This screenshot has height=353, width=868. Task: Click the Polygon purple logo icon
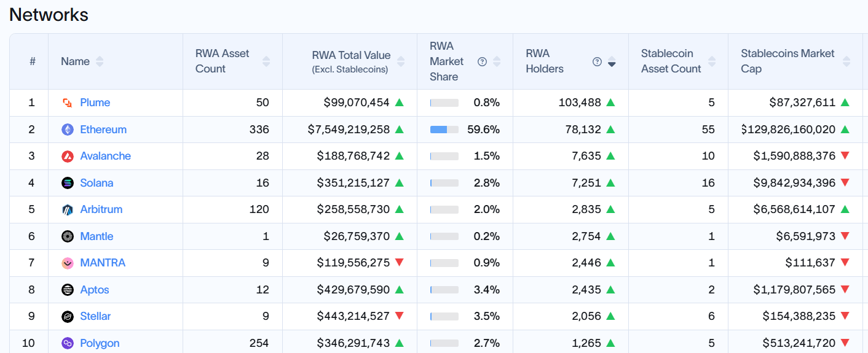(68, 343)
